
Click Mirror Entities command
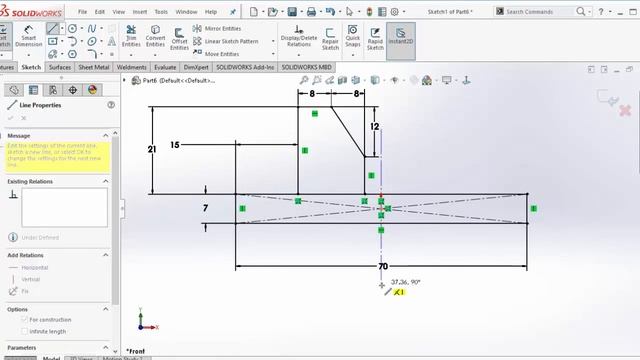(217, 29)
